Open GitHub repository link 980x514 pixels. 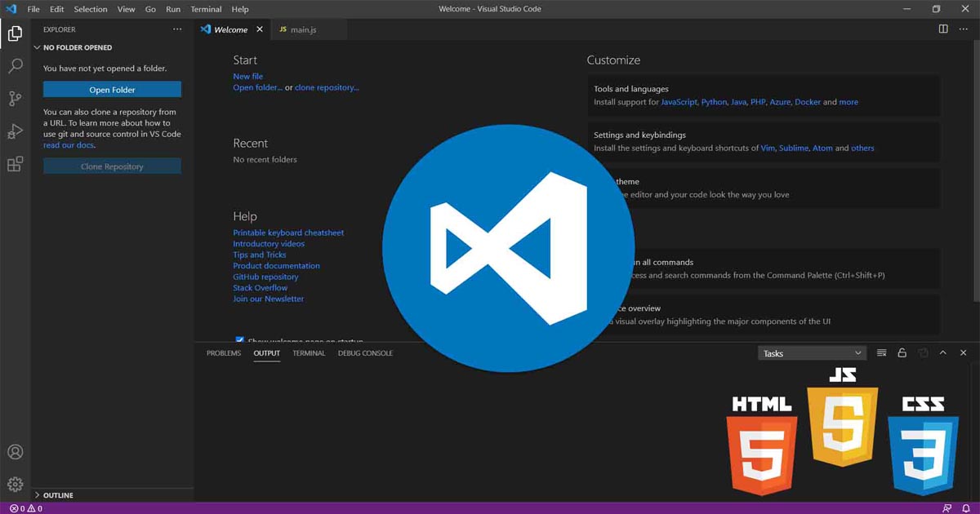[265, 277]
